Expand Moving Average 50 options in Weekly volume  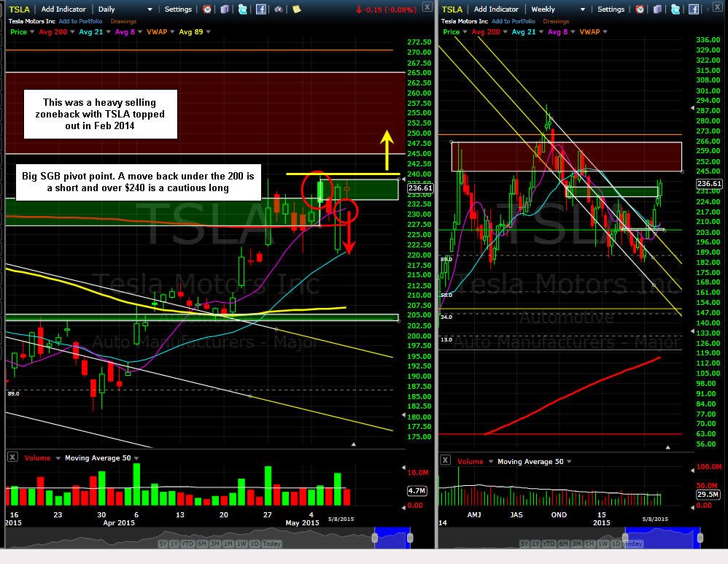569,462
